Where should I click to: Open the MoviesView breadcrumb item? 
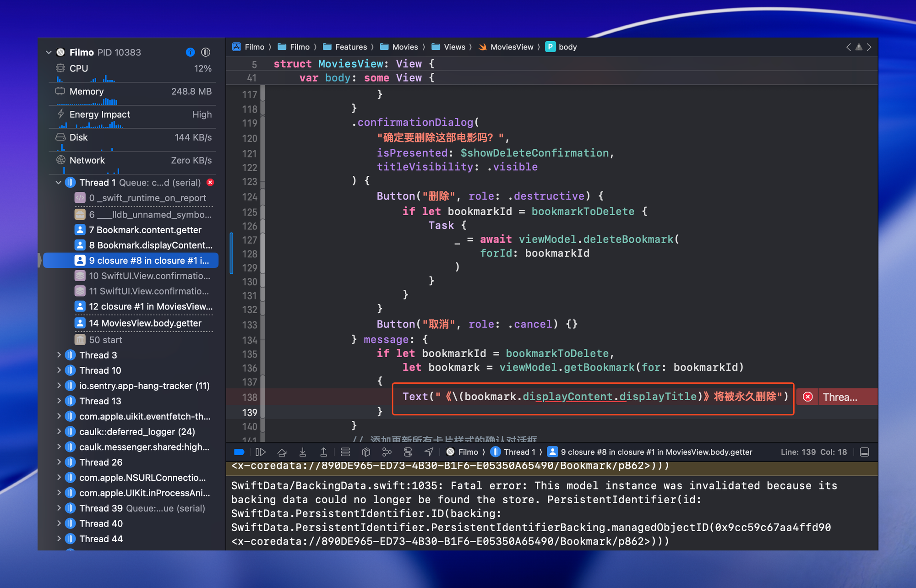(x=511, y=47)
